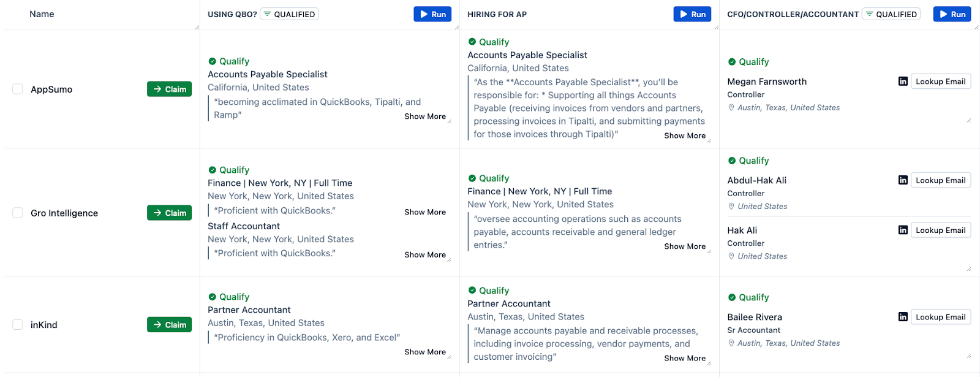The height and width of the screenshot is (377, 980).
Task: Click Hak Ali's name
Action: point(742,230)
